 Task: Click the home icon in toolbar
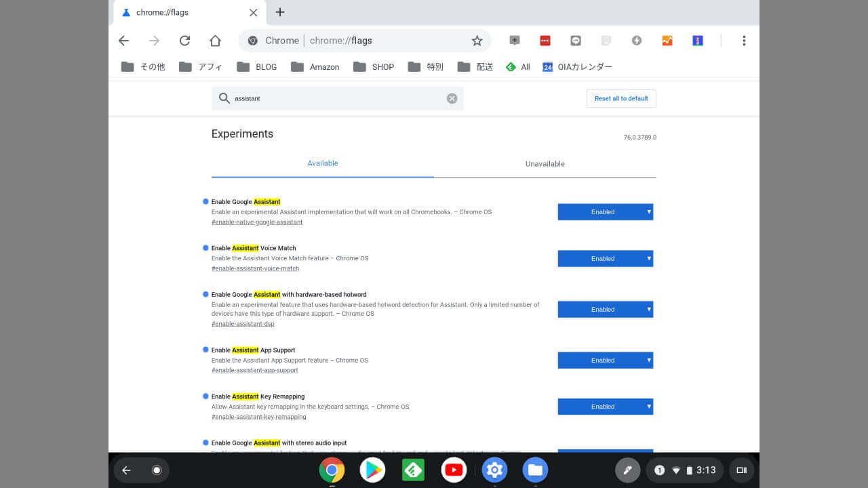(215, 41)
